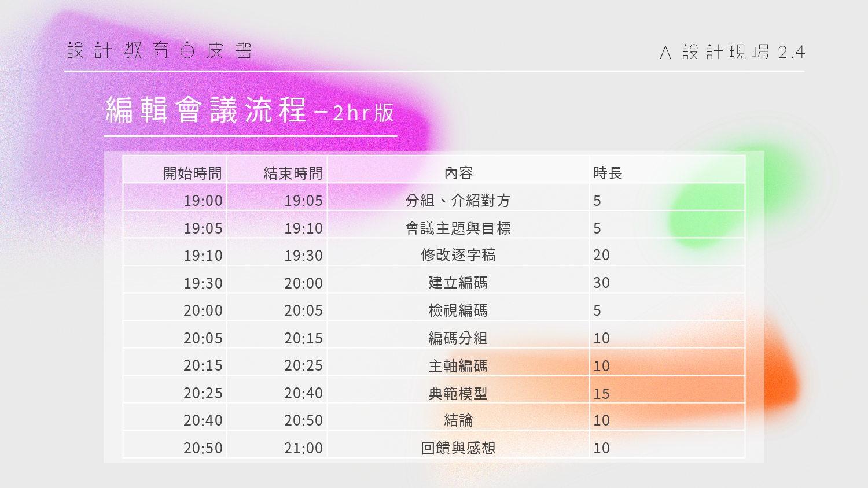
Task: Select the 19:00 start time cell
Action: pos(203,201)
